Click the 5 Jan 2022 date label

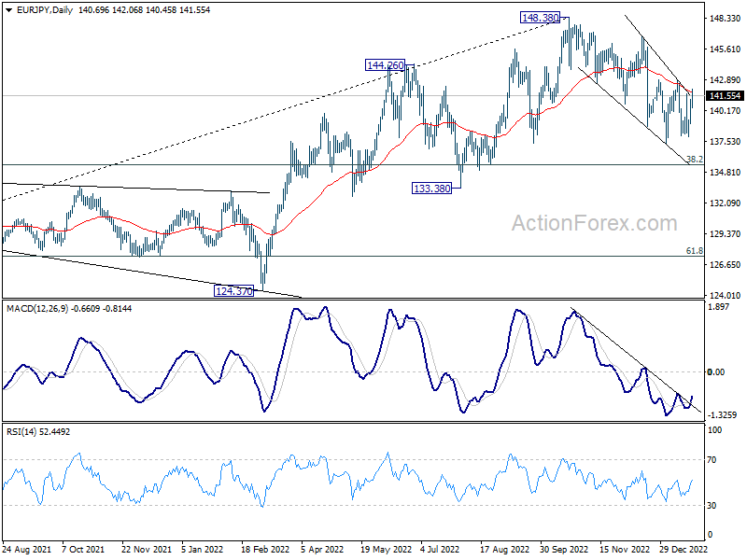(x=202, y=549)
